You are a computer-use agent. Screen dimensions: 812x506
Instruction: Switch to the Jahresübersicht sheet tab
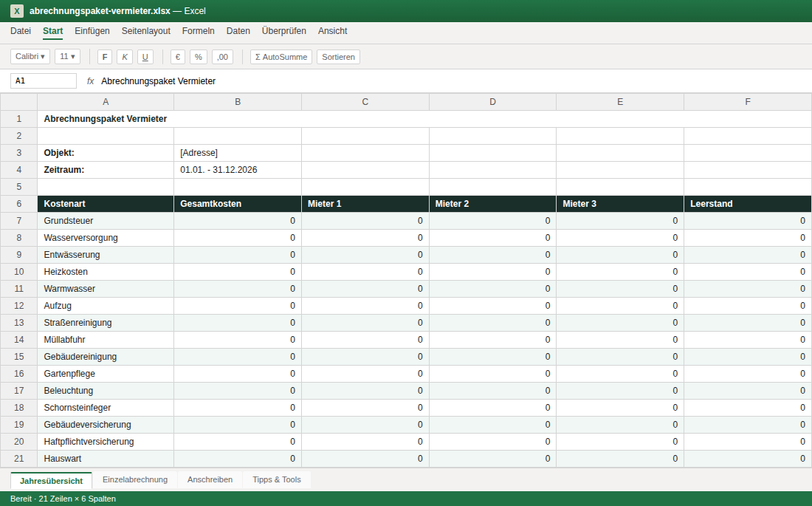point(51,481)
